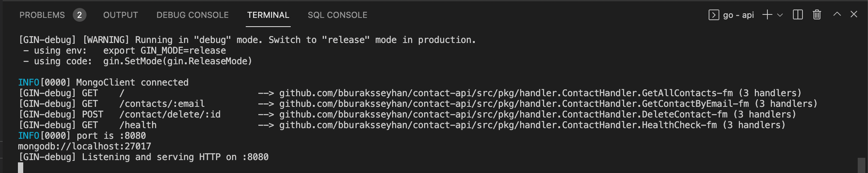868x173 pixels.
Task: Switch to the OUTPUT tab
Action: 120,15
